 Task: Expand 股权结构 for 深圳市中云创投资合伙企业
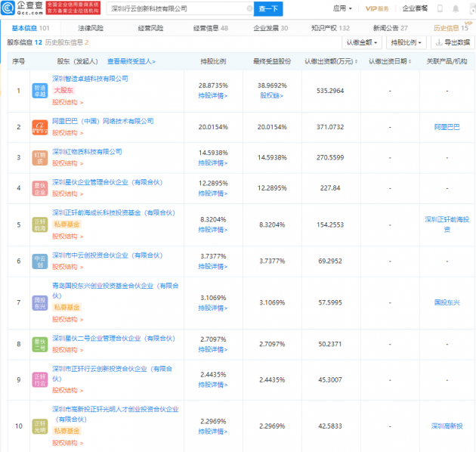(67, 267)
